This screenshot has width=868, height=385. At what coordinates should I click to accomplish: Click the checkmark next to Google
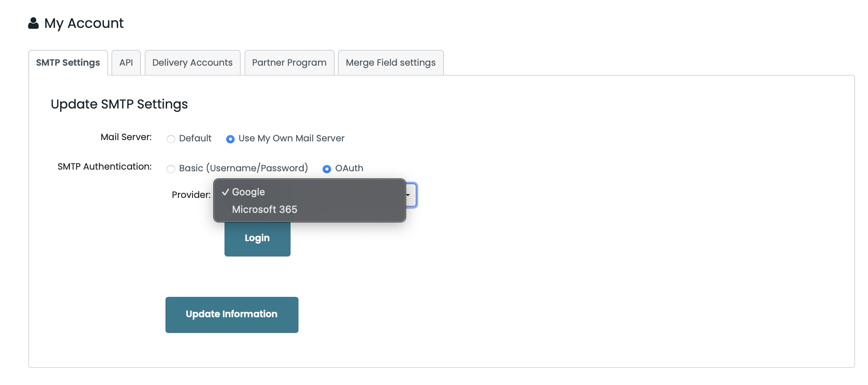[x=226, y=192]
